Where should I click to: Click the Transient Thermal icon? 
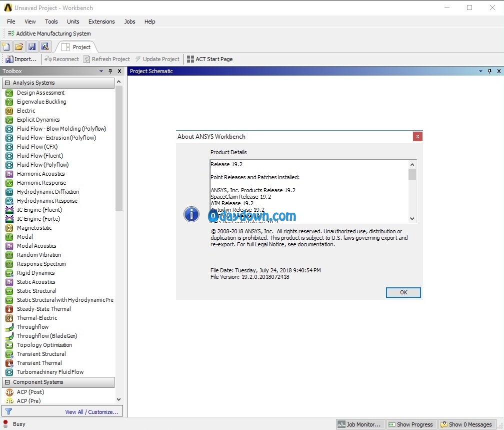[x=9, y=363]
